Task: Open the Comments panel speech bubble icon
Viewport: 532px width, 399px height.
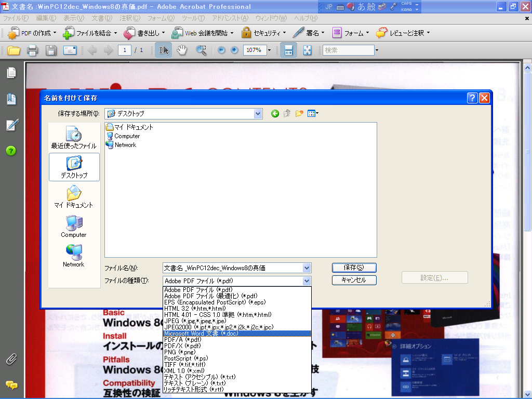Action: coord(11,385)
